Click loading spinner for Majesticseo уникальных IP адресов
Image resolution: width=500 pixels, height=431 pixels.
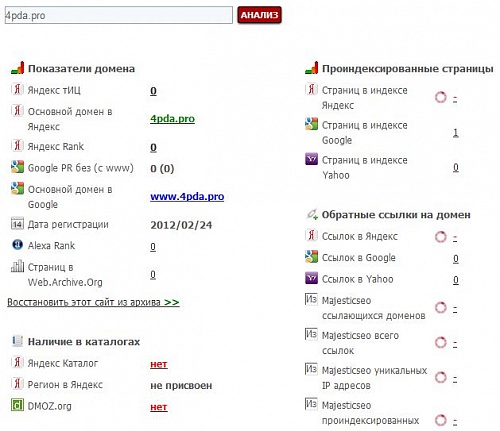441,378
